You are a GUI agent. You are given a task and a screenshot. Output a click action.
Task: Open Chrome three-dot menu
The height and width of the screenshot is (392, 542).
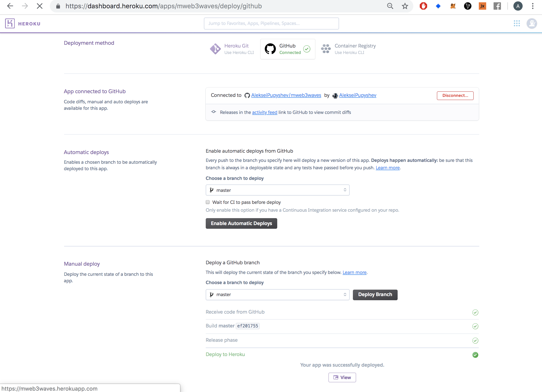[x=533, y=6]
